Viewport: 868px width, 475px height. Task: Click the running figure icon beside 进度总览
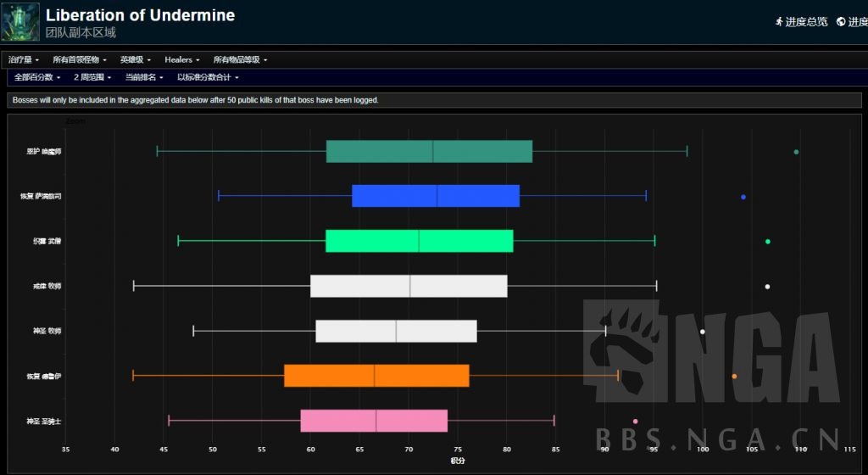pos(779,22)
